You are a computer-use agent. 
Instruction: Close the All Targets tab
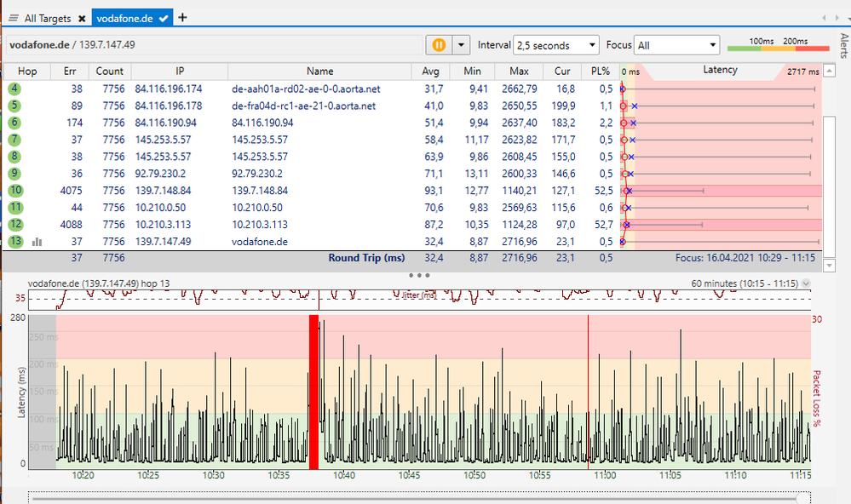[82, 18]
